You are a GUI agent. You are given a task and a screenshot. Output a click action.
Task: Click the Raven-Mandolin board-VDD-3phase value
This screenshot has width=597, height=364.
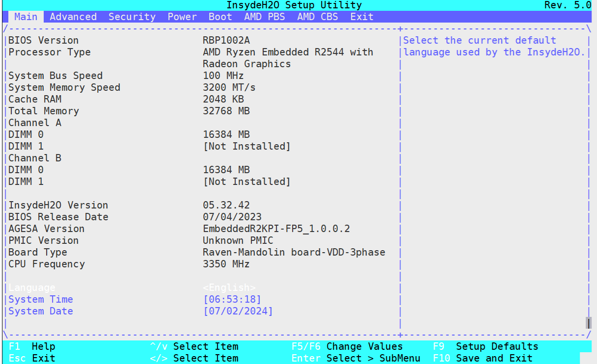pyautogui.click(x=294, y=252)
